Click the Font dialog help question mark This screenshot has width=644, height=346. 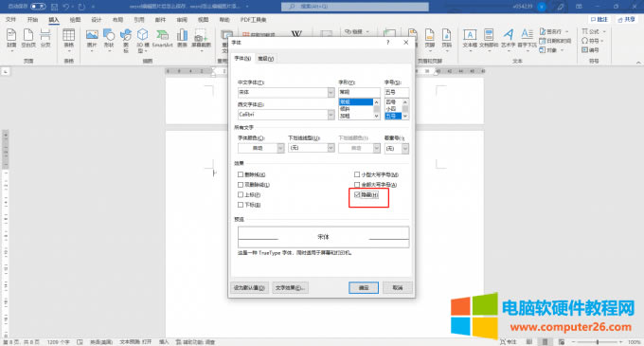(387, 43)
